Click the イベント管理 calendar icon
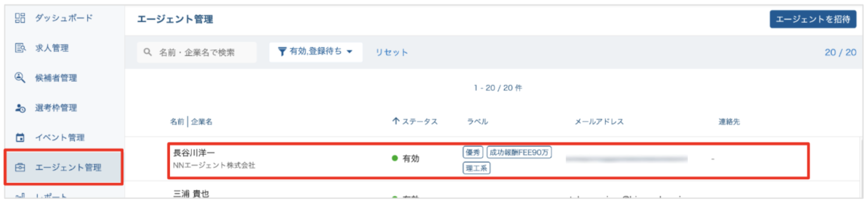Screen dimensions: 868x202 click(20, 137)
